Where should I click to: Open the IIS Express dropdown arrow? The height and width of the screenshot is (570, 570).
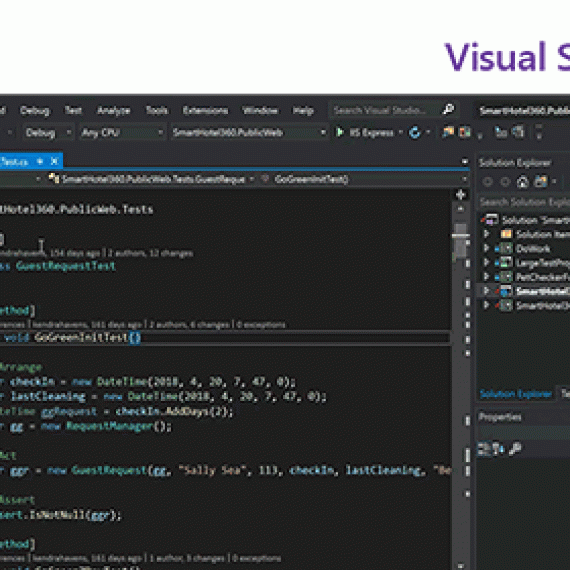coord(401,133)
